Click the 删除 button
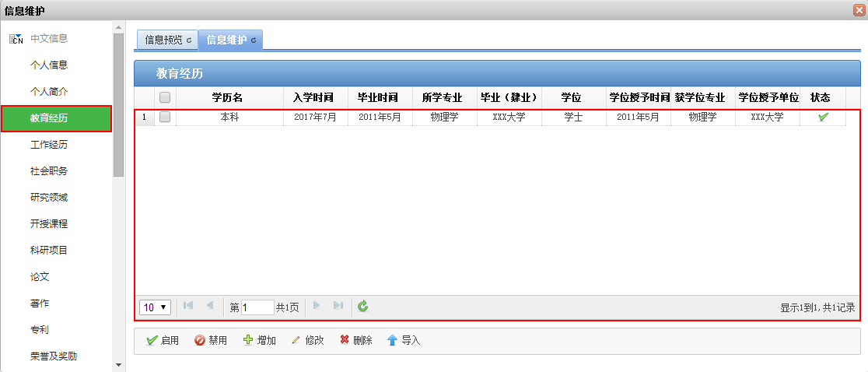The image size is (868, 372). [356, 341]
